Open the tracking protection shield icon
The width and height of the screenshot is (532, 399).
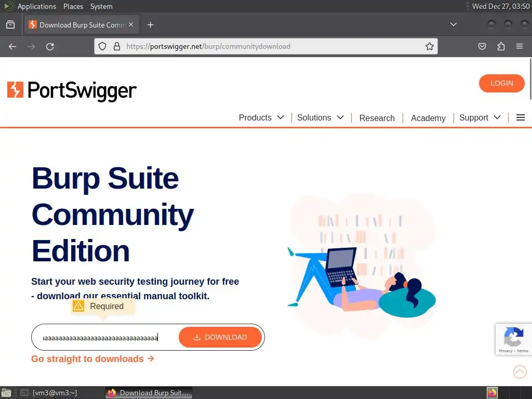tap(102, 46)
